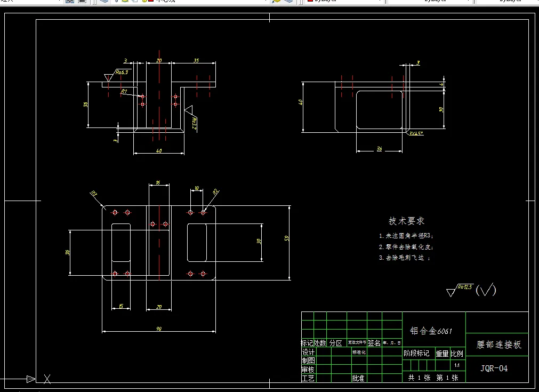
Task: Select the 技术要求 heading text
Action: 406,221
